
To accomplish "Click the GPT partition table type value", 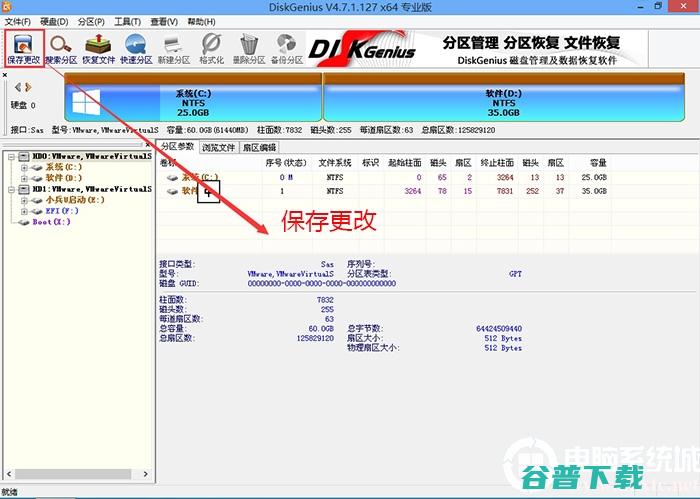I will coord(515,274).
